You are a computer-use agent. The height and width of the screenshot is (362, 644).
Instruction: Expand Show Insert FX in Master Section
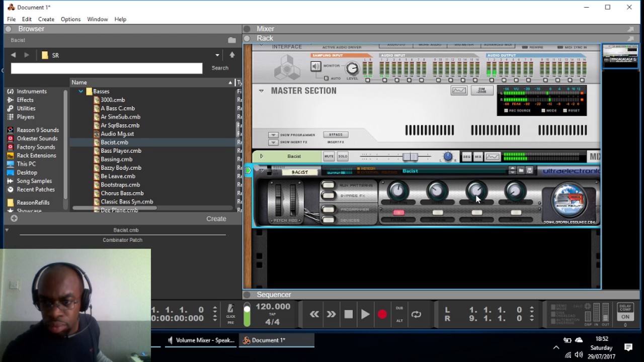coord(273,142)
